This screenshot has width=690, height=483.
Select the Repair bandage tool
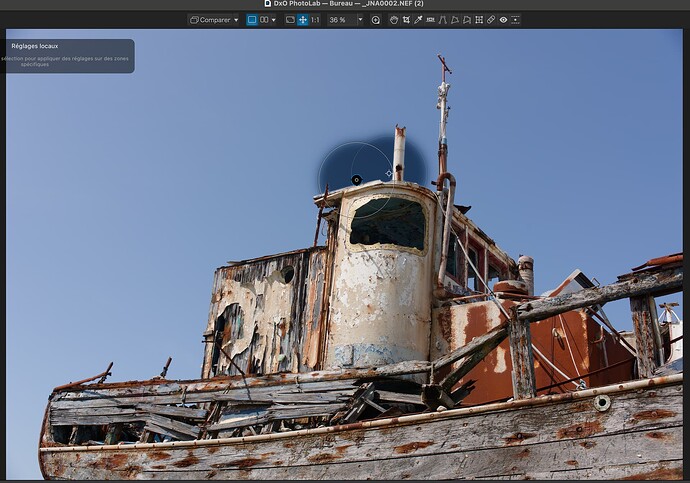(491, 20)
